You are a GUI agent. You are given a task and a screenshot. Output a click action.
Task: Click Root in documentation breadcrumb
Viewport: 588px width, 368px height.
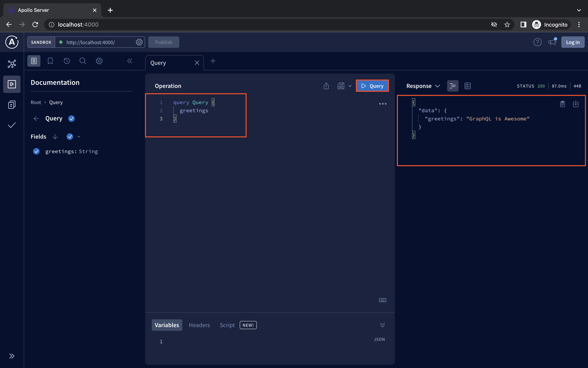[x=36, y=102]
